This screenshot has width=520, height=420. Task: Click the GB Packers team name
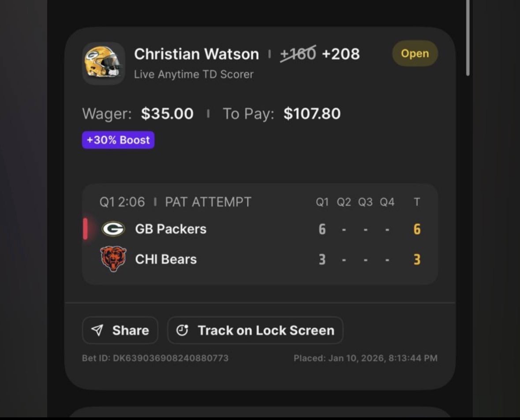click(171, 229)
